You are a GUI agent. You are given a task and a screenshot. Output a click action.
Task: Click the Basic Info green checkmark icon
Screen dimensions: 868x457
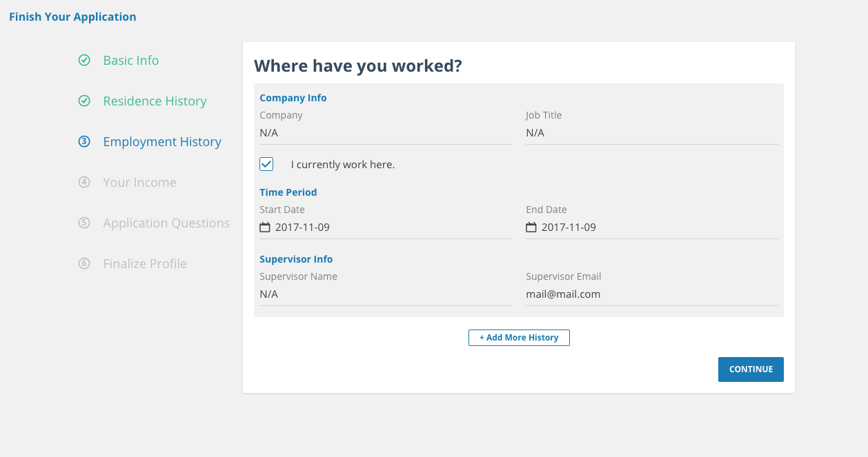point(84,61)
